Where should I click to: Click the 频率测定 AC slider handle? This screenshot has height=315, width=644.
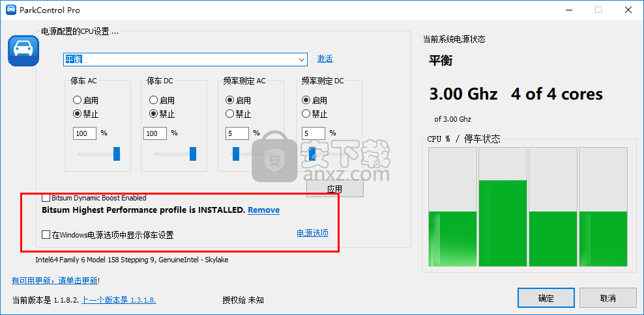coord(236,154)
